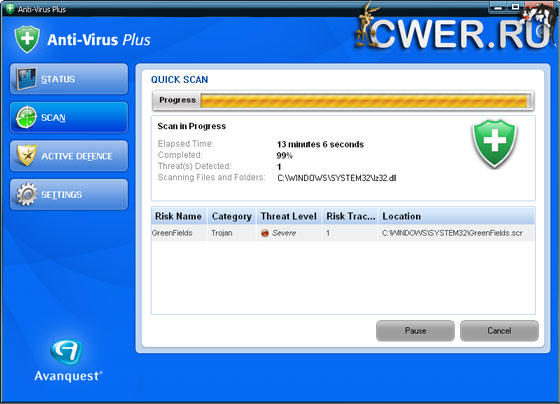560x404 pixels.
Task: Click the large green shield in scan panel
Action: pos(494,143)
